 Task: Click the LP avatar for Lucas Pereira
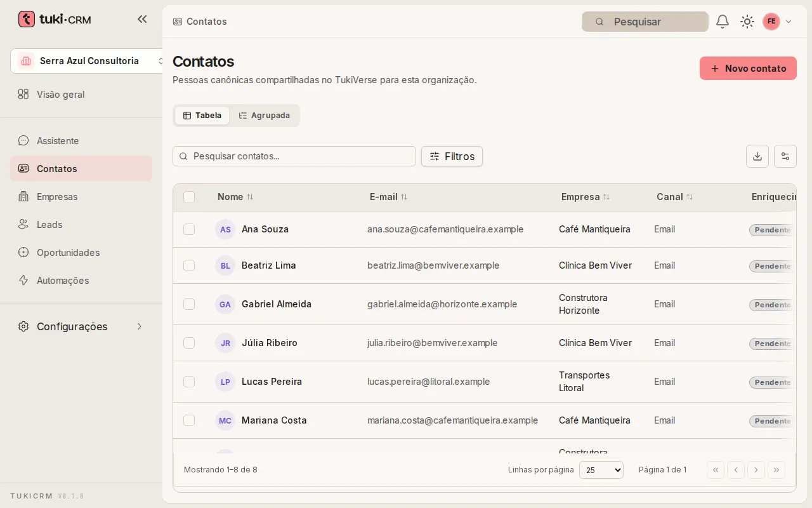225,382
